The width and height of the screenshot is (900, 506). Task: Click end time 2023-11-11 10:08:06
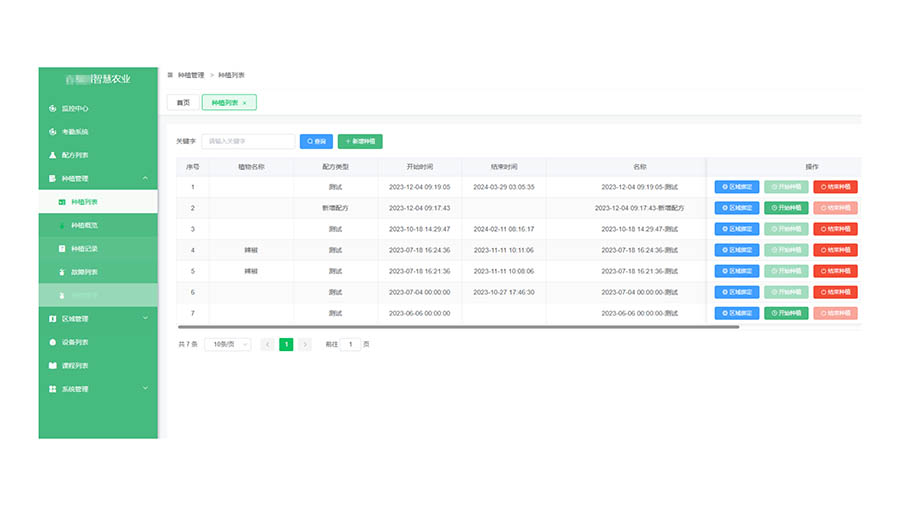click(504, 271)
